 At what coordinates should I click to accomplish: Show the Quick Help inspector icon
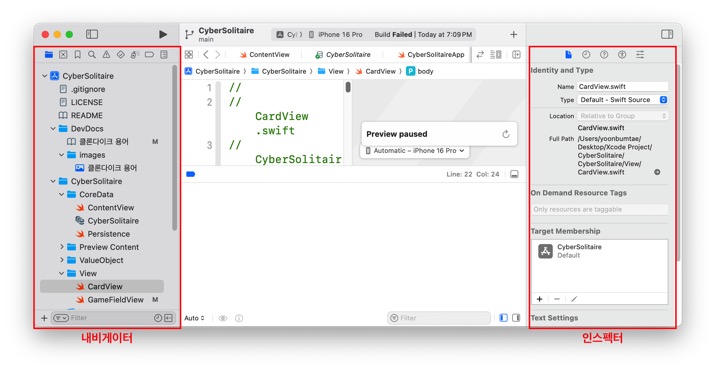click(604, 54)
